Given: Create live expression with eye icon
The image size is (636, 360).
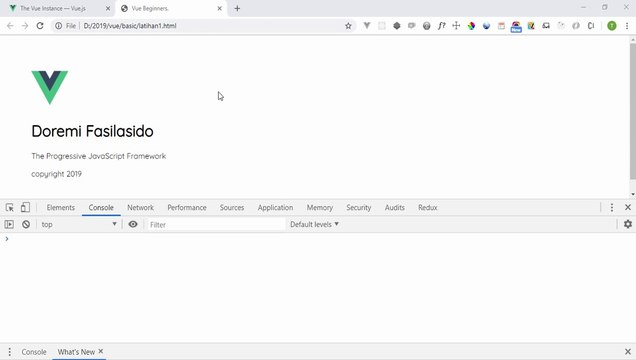Looking at the screenshot, I should tap(133, 224).
